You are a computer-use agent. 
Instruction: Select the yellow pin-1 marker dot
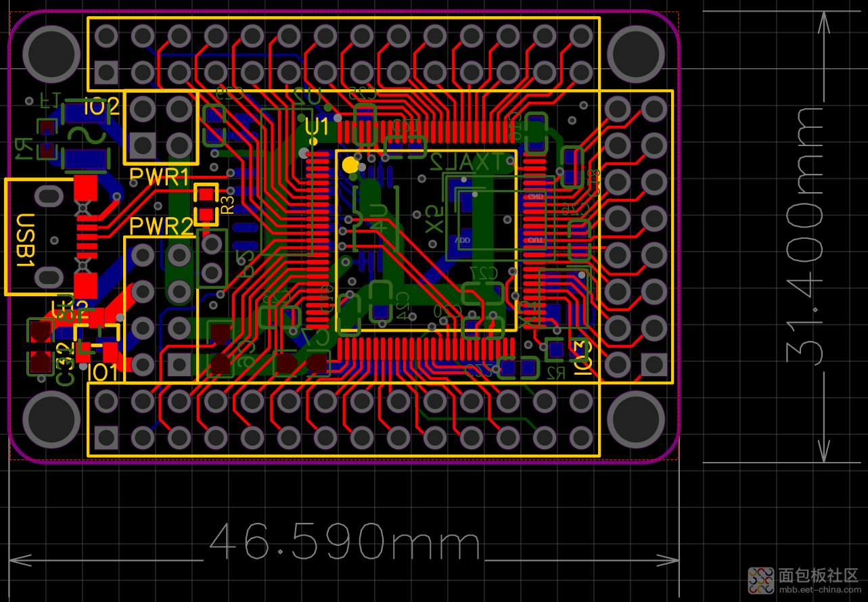[x=350, y=164]
